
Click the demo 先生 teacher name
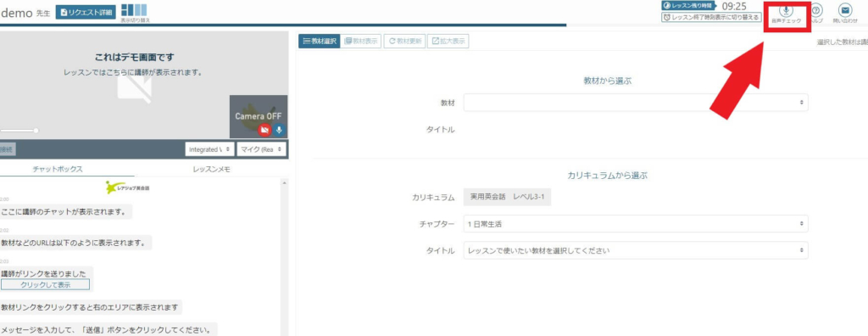tap(25, 13)
